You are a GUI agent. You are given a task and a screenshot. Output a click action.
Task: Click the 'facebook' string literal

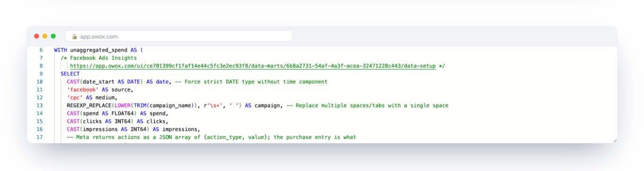83,90
